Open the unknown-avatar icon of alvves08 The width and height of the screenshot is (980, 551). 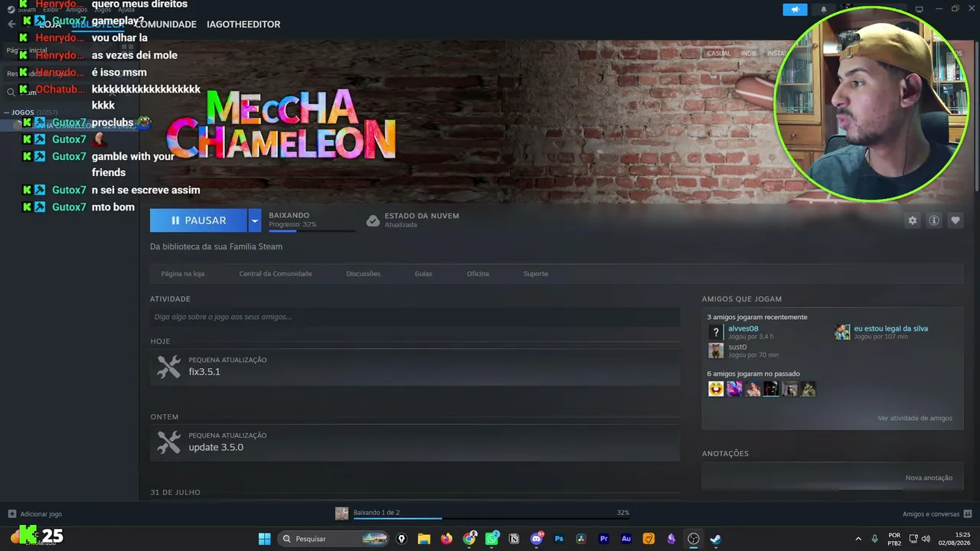point(716,332)
